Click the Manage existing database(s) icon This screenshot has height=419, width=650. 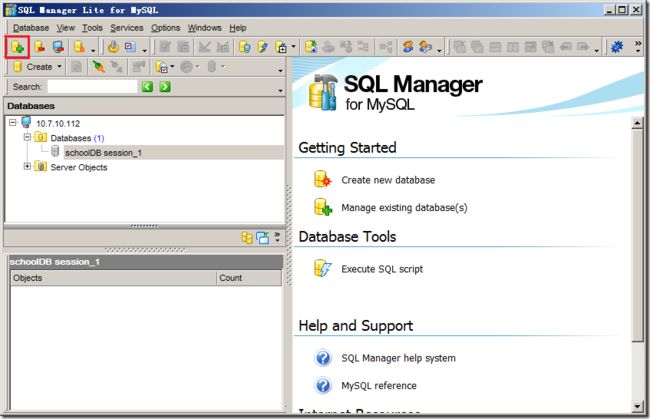coord(323,207)
